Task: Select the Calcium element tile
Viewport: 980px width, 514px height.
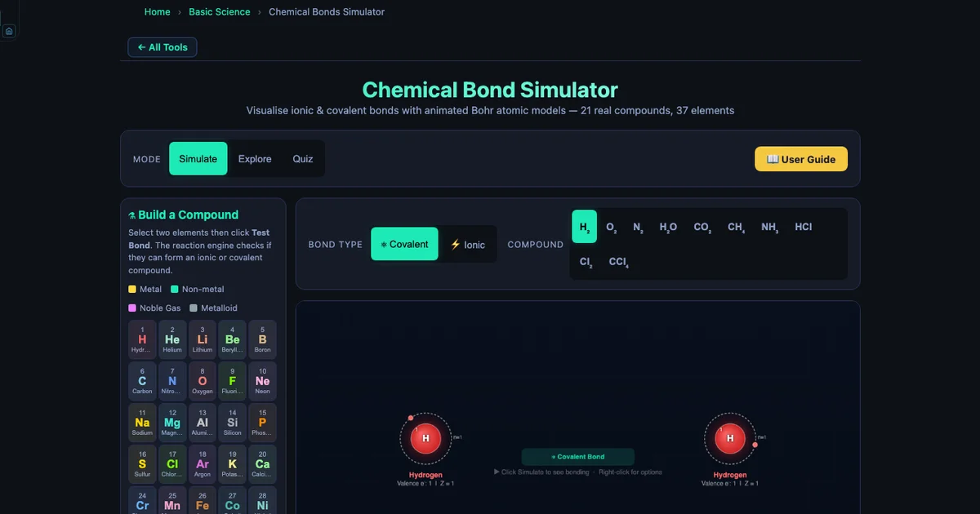Action: point(262,464)
